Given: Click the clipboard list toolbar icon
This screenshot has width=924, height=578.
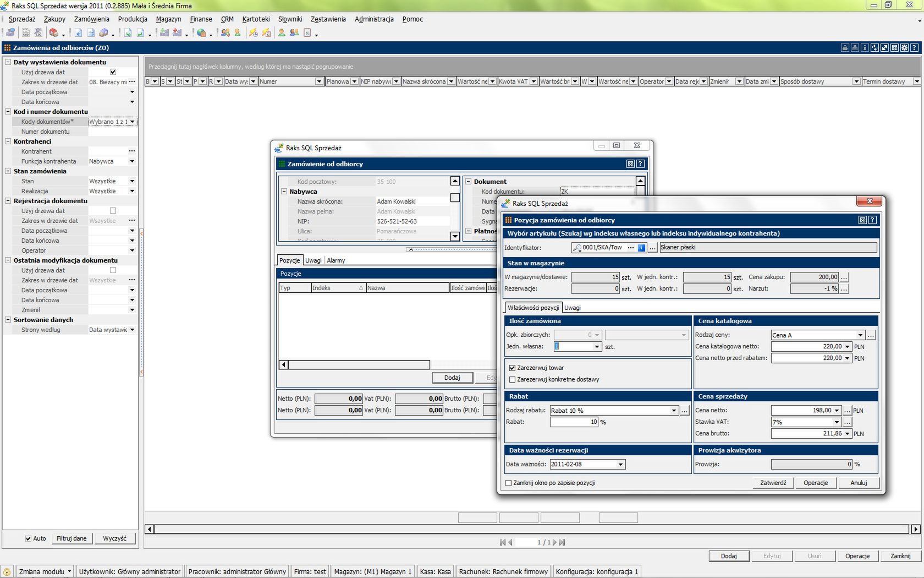Looking at the screenshot, I should 307,32.
